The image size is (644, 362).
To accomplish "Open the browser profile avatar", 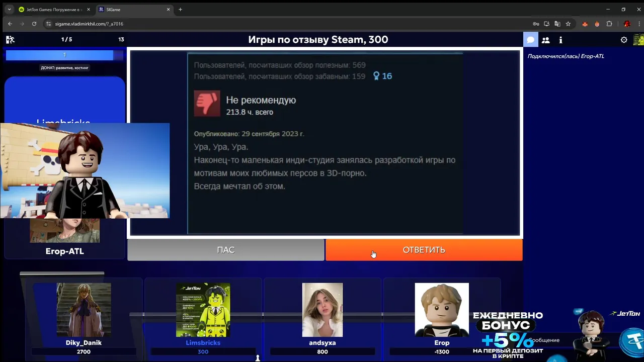I will point(627,24).
